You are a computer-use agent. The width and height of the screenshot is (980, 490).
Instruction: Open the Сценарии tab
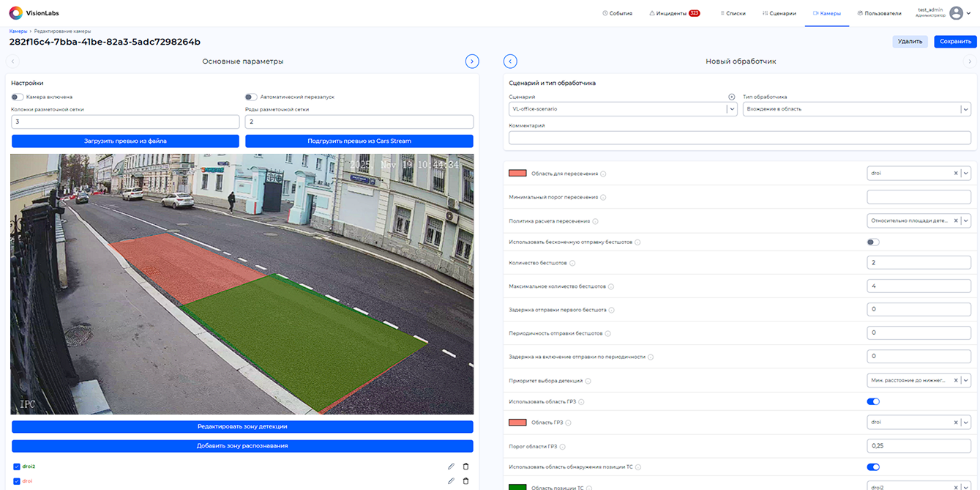[779, 13]
